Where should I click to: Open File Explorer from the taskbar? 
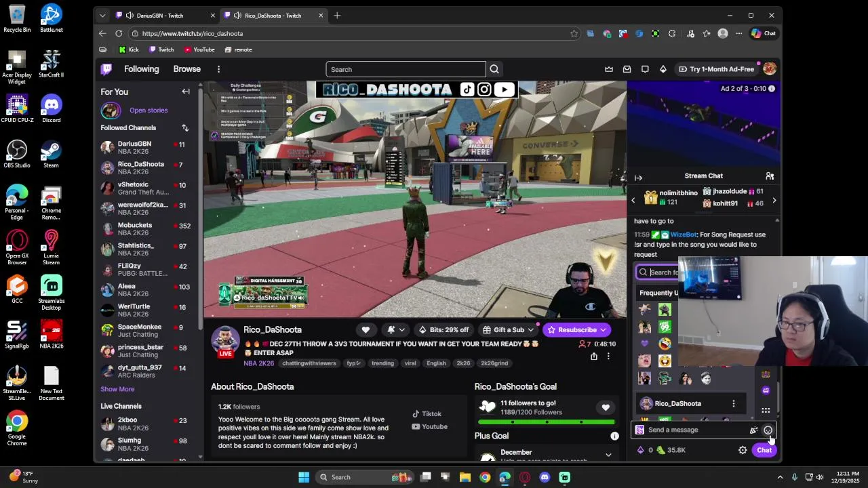465,477
